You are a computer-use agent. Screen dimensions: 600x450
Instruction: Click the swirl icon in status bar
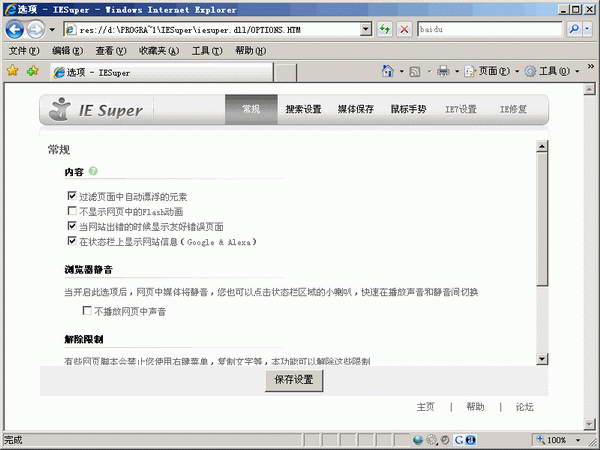pos(445,440)
